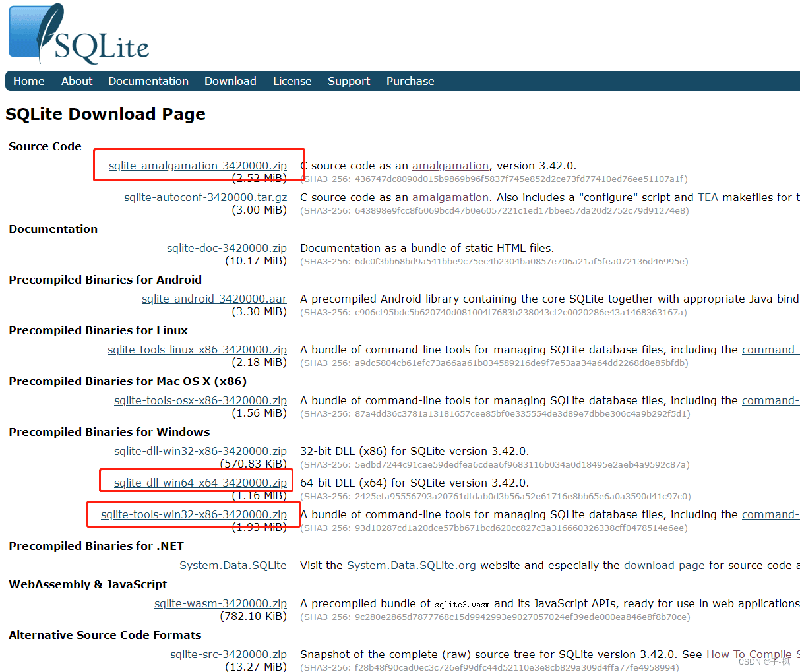
Task: Download the Mac OS X tools bundle
Action: 200,400
